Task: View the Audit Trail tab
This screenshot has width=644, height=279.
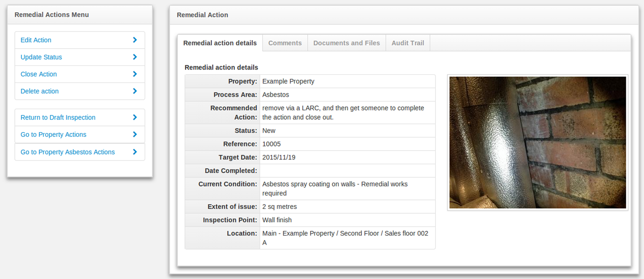Action: click(407, 43)
